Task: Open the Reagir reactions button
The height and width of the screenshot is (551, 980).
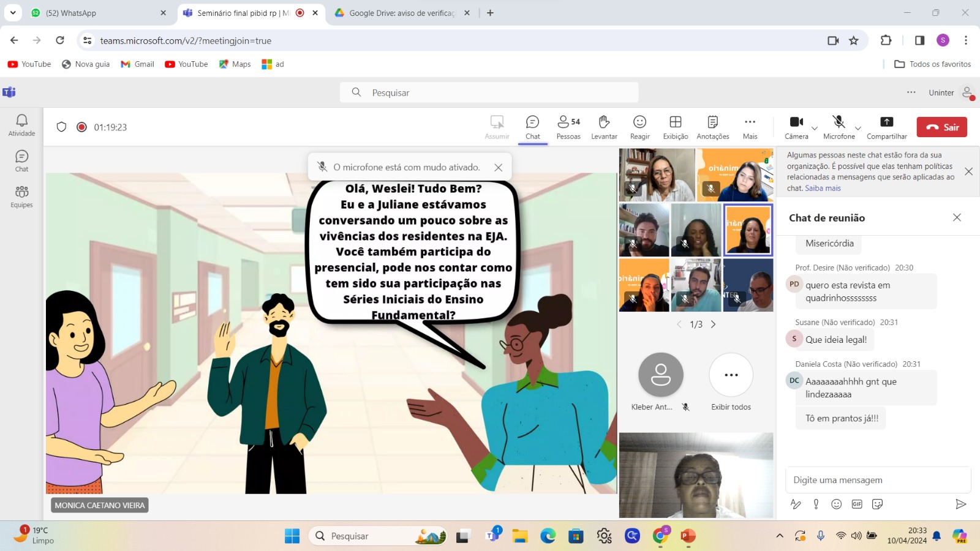Action: click(x=639, y=127)
